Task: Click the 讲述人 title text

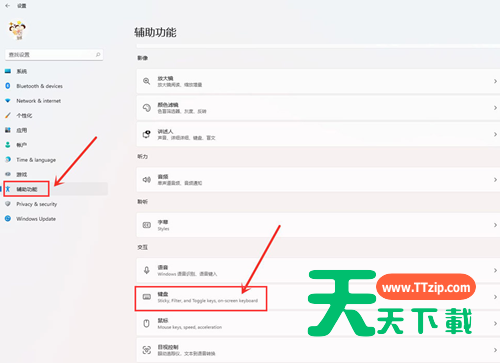Action: click(165, 131)
